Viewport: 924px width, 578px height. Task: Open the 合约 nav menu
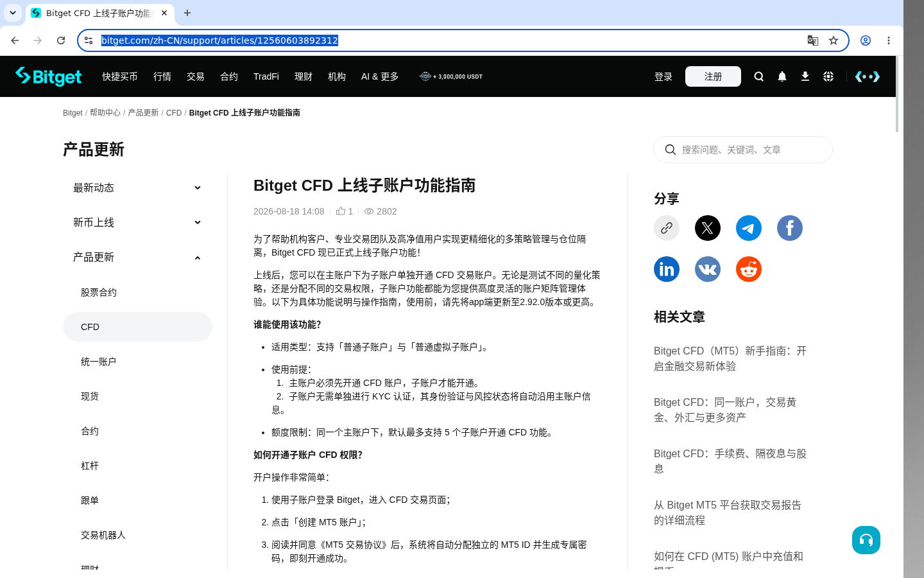pyautogui.click(x=229, y=76)
